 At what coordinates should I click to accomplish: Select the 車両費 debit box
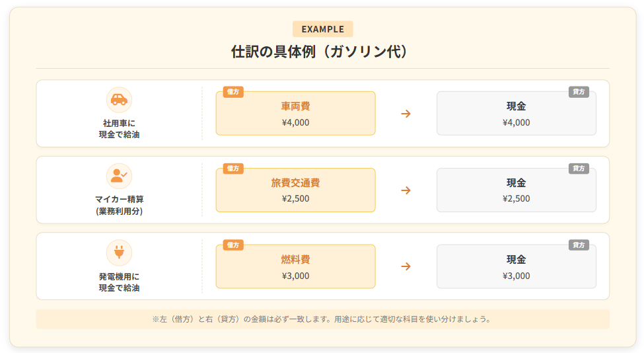pos(295,114)
